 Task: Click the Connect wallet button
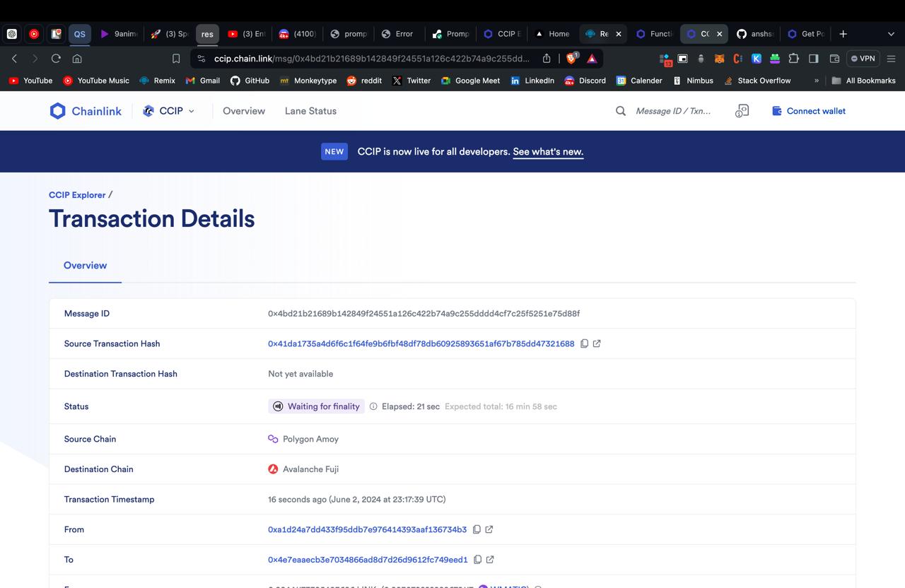tap(808, 111)
